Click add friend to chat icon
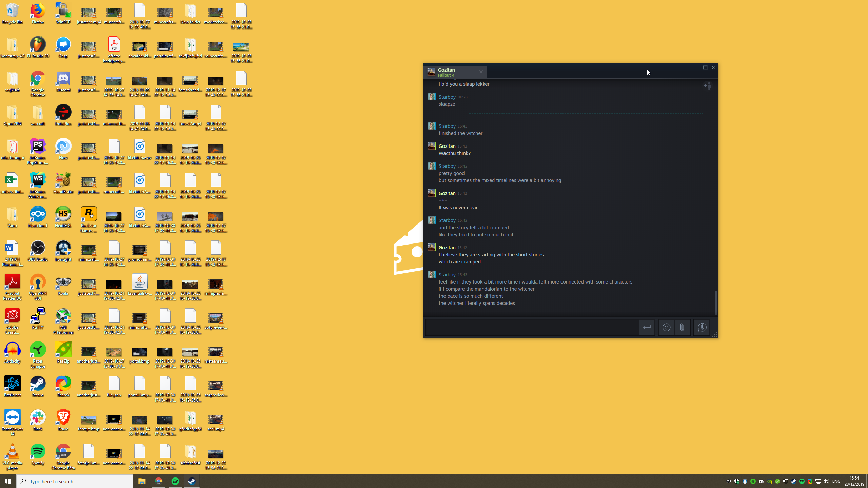 (x=707, y=86)
